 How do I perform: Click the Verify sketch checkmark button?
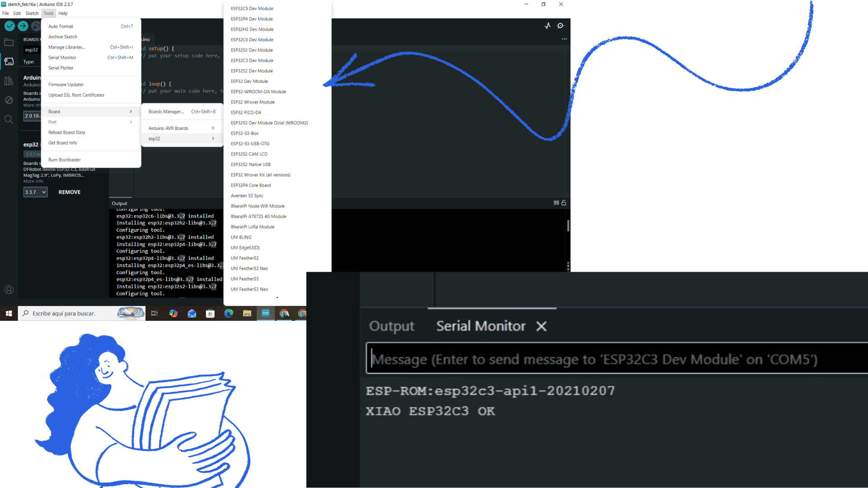pyautogui.click(x=9, y=26)
